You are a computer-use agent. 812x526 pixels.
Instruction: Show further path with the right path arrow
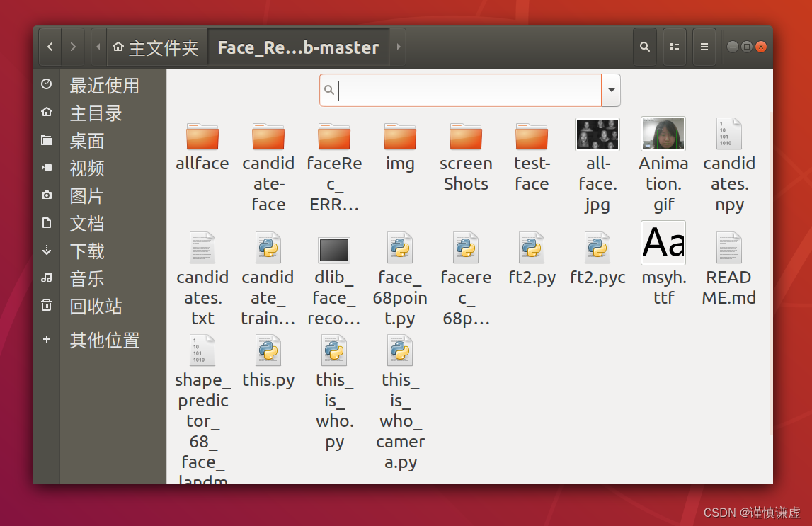[x=399, y=47]
